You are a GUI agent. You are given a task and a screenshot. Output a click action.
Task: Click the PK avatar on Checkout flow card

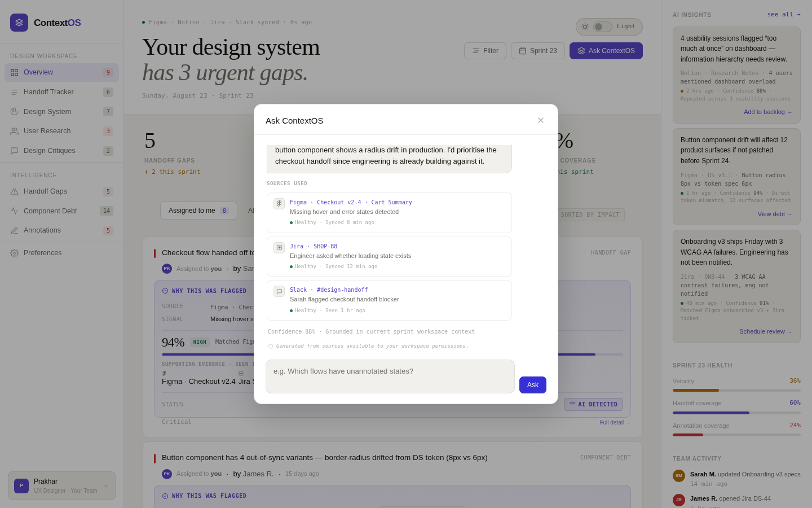[x=167, y=269]
